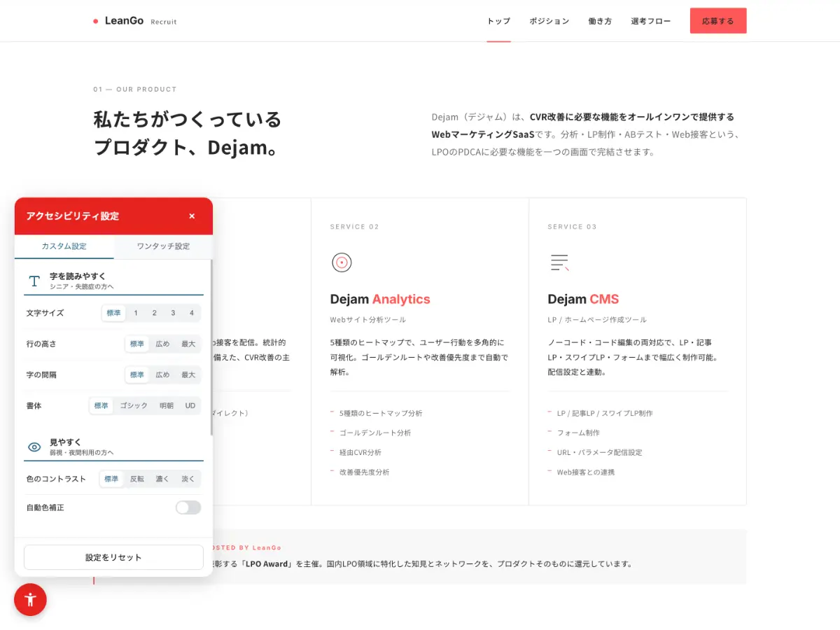Set color contrast to 淡く
This screenshot has width=840, height=630.
click(188, 479)
